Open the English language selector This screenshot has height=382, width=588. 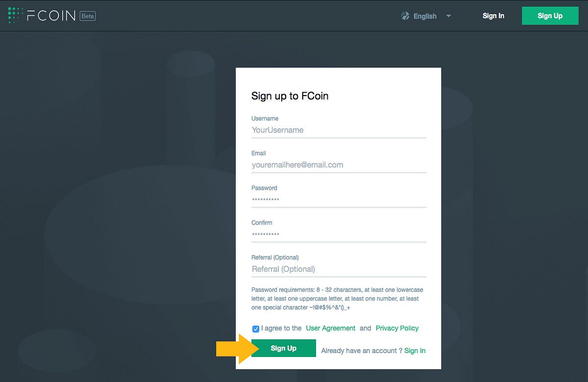point(425,16)
